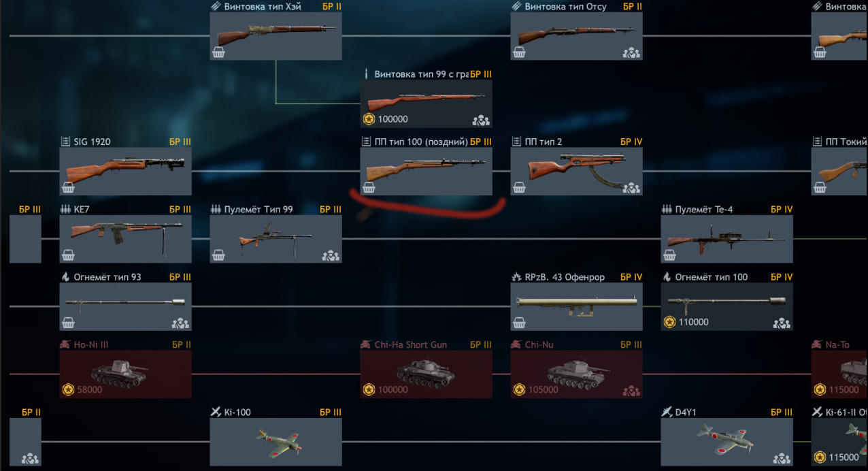Viewport: 868px width, 471px height.
Task: Click the basket icon on SIG 1920 card
Action: [69, 188]
